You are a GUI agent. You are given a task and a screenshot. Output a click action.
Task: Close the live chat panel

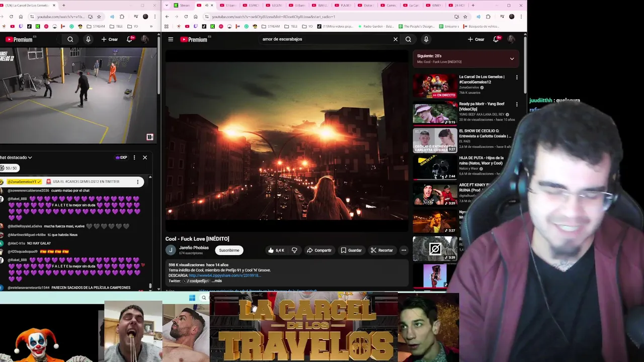[145, 157]
